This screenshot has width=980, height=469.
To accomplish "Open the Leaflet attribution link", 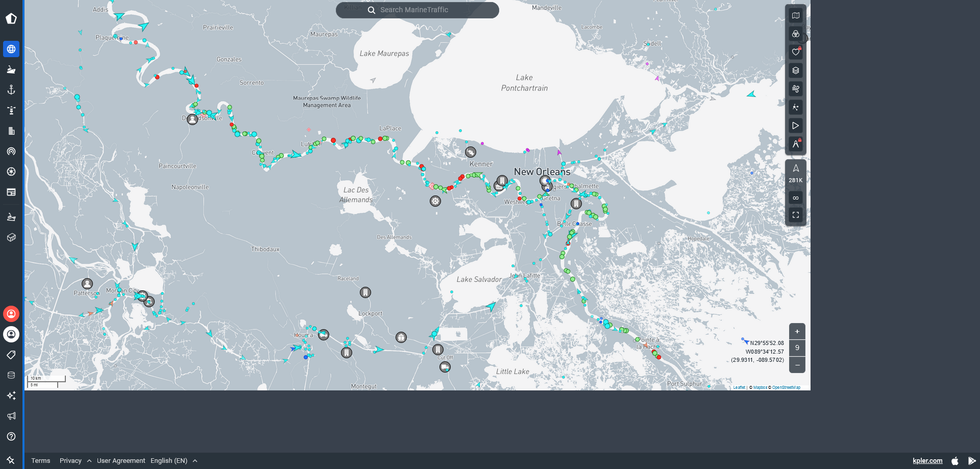I will 739,387.
